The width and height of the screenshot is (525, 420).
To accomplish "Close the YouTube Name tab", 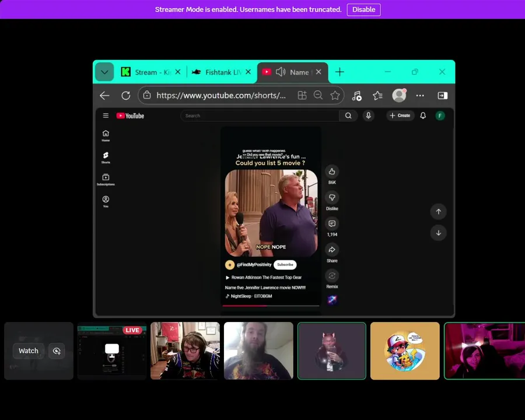I will (318, 72).
